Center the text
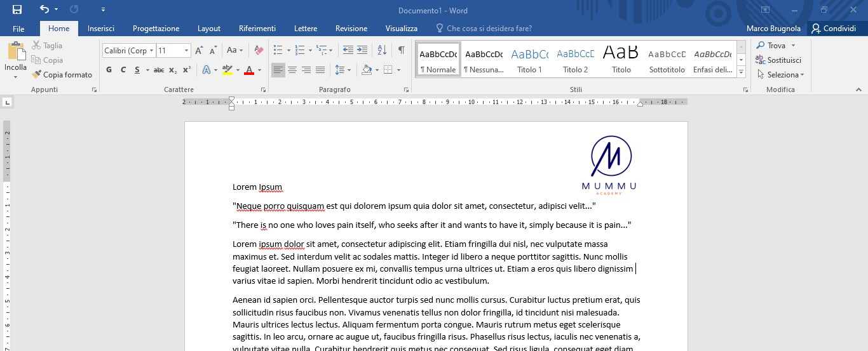The height and width of the screenshot is (351, 868). 292,70
